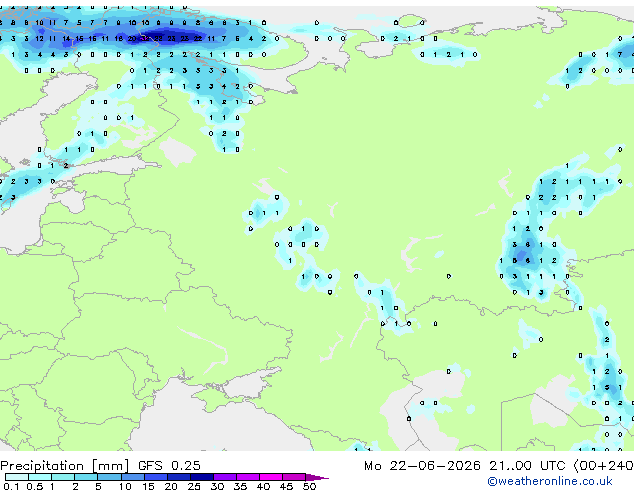The image size is (634, 490).
Task: Click the legend label '50'
Action: (309, 486)
